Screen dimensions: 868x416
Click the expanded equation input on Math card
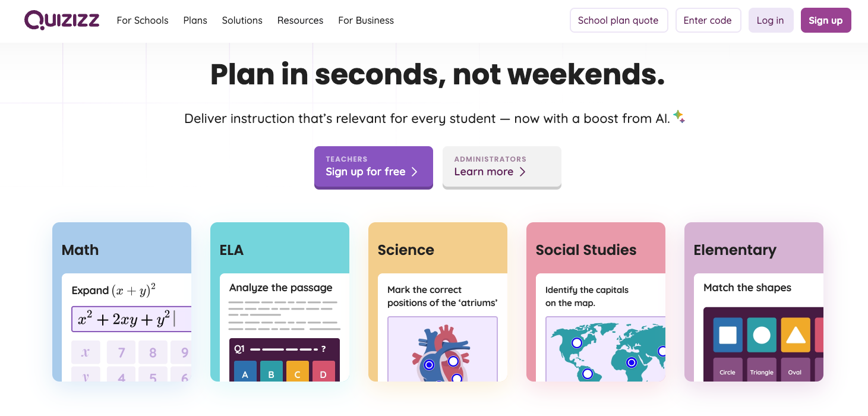coord(131,319)
